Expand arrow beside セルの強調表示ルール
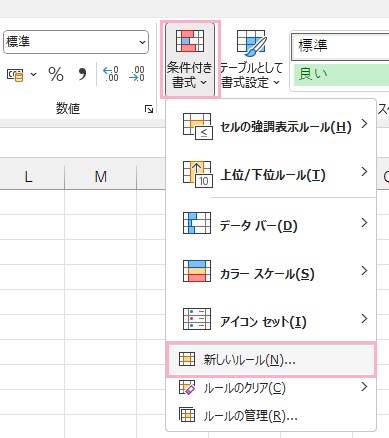This screenshot has width=389, height=438. click(364, 124)
